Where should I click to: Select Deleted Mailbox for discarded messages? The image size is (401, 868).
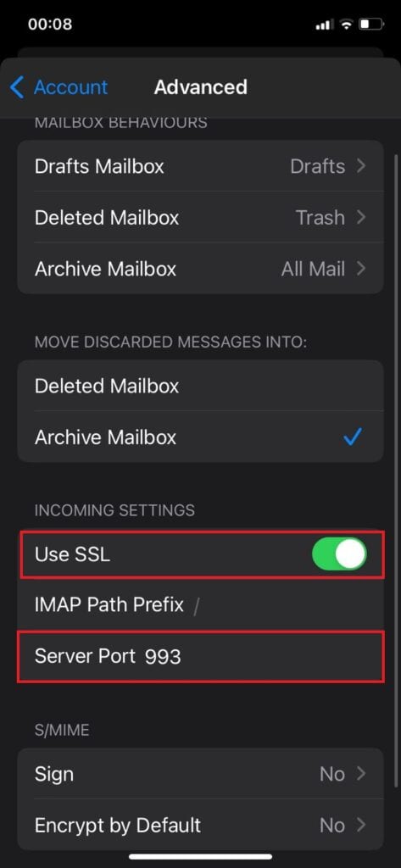200,386
